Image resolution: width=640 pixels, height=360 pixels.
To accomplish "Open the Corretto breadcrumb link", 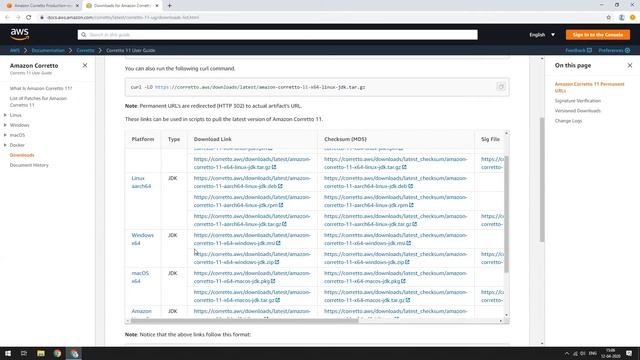I will click(x=85, y=50).
